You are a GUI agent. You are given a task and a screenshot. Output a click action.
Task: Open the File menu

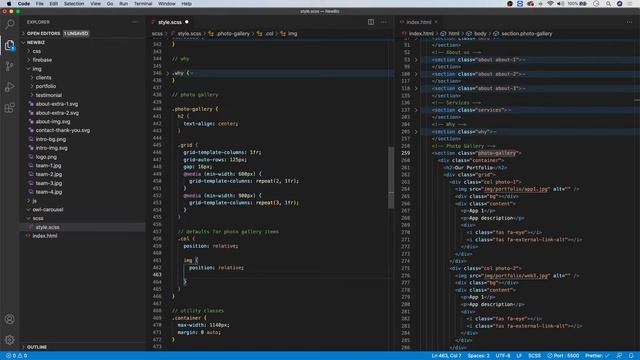pyautogui.click(x=40, y=4)
